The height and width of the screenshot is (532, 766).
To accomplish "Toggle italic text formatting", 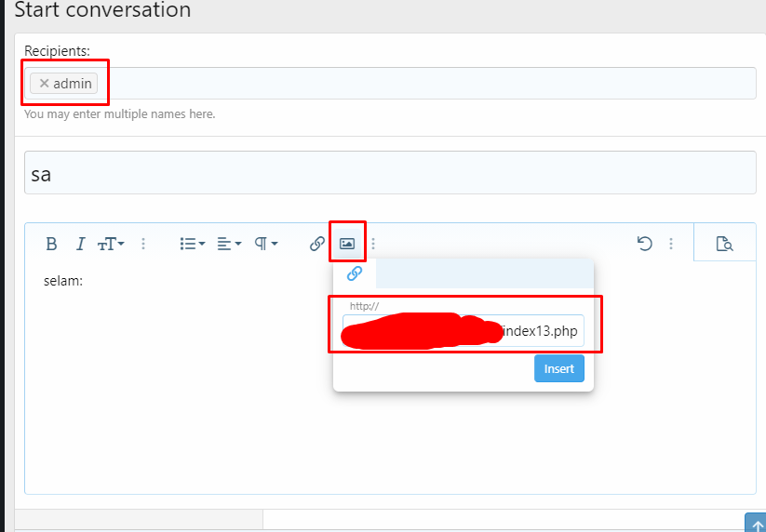I will coord(81,244).
